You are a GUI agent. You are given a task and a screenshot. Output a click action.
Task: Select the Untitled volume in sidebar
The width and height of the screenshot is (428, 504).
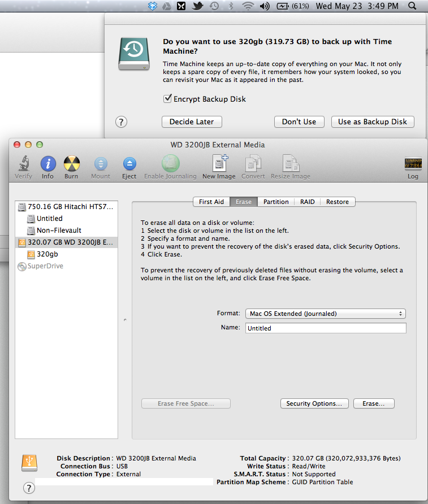click(x=66, y=219)
